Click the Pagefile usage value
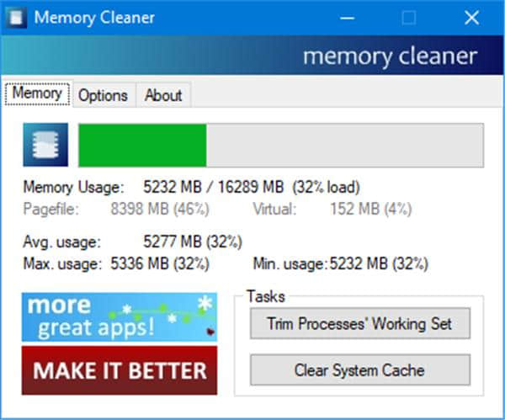Screen dimensions: 505x420 (160, 208)
